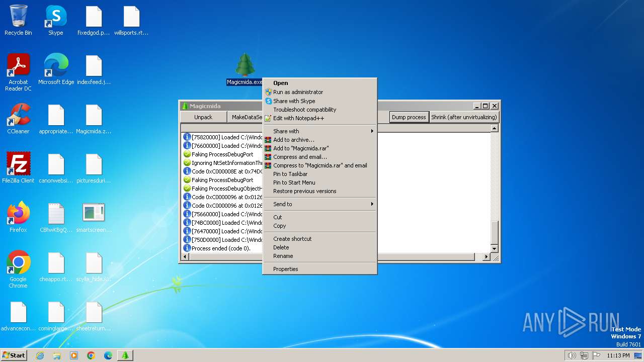Expand the Send to submenu

(320, 204)
